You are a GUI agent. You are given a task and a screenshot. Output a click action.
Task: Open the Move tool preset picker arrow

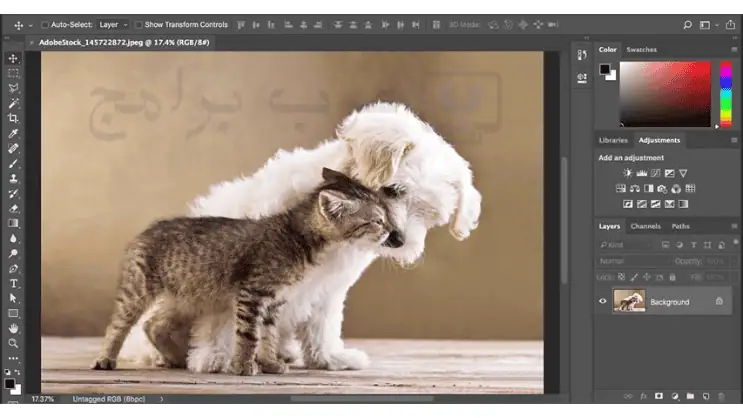pyautogui.click(x=31, y=25)
